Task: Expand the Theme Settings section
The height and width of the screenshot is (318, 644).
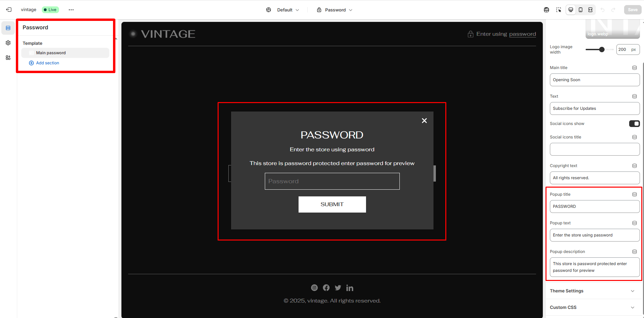Action: pos(592,291)
